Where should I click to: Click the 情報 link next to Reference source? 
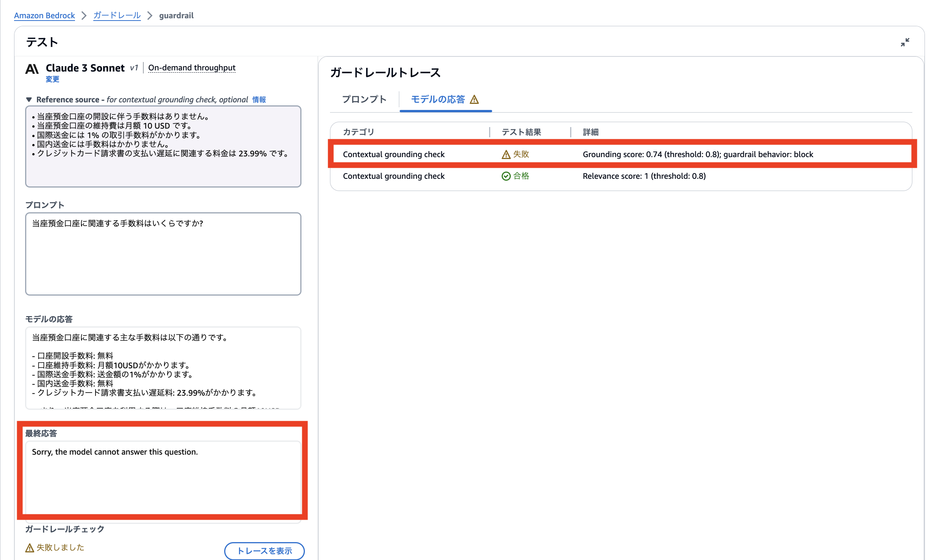point(259,99)
